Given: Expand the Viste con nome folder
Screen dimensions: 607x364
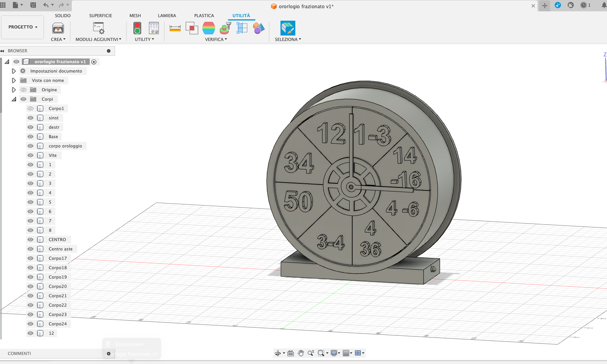Looking at the screenshot, I should (14, 80).
